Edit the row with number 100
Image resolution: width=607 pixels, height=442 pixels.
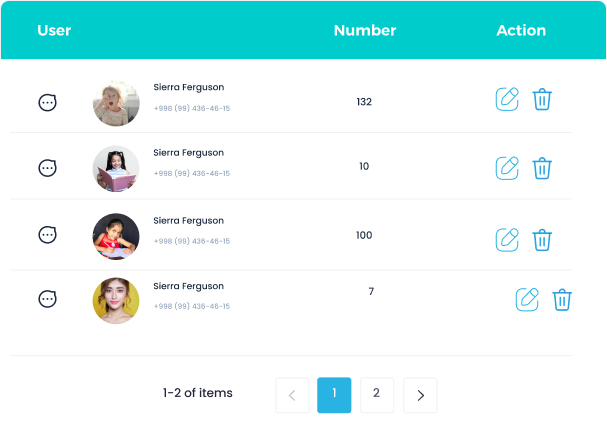point(508,239)
